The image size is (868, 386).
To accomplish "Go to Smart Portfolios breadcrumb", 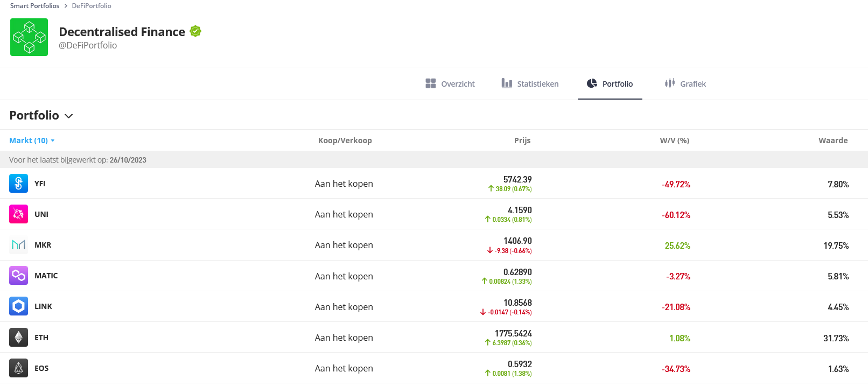I will 34,5.
